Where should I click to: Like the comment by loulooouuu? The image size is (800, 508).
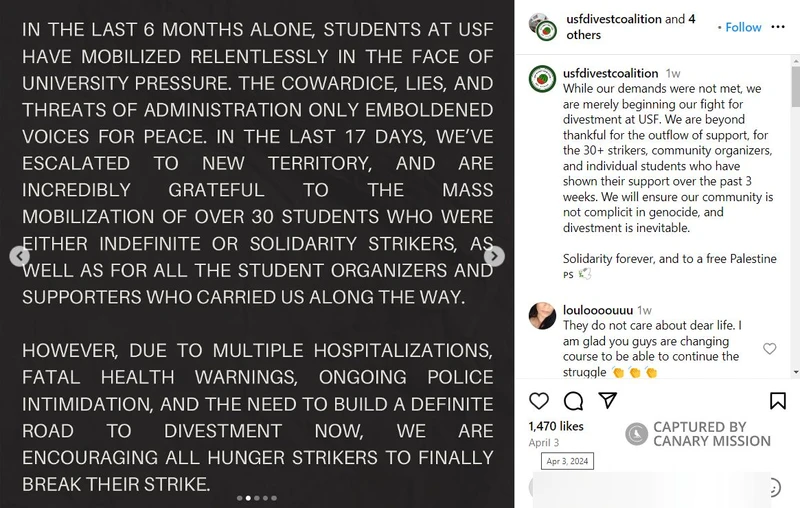click(769, 349)
